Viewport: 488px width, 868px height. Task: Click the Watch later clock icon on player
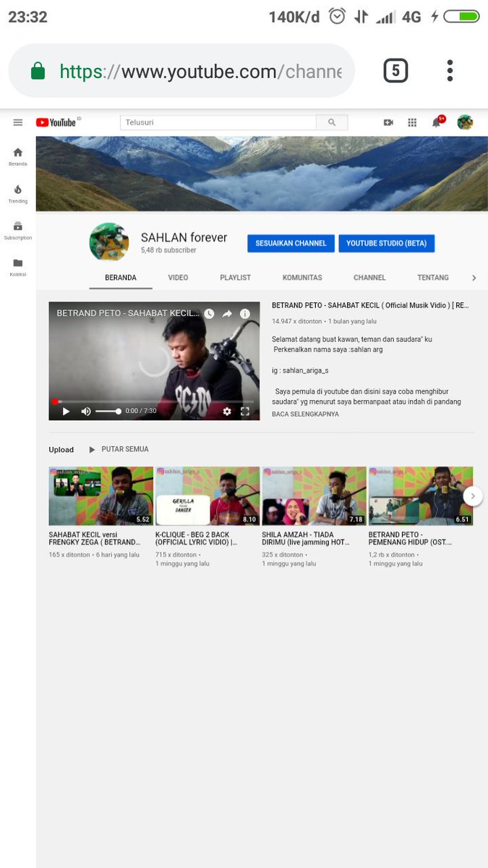click(209, 313)
